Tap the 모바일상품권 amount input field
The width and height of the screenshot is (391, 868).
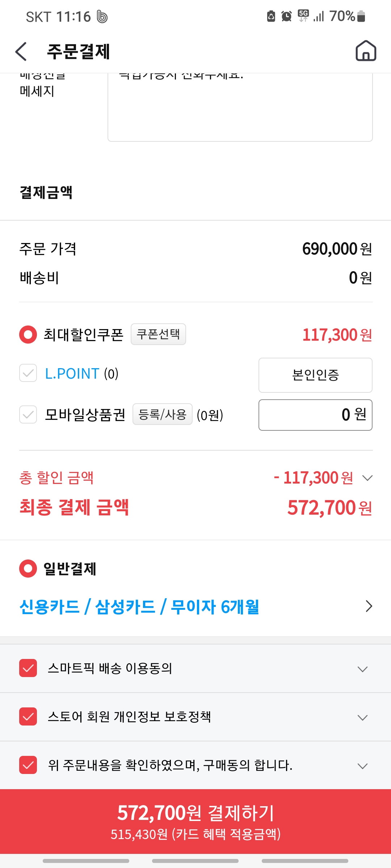(x=315, y=415)
